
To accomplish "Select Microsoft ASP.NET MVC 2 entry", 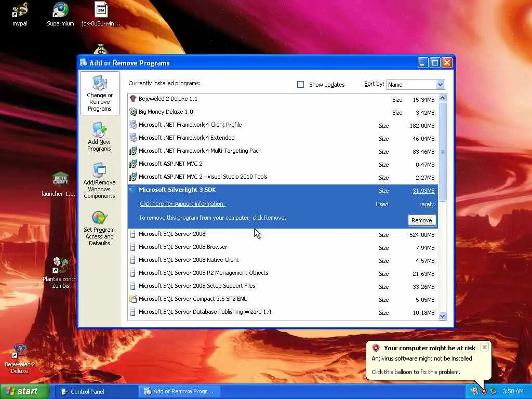I will [x=283, y=164].
